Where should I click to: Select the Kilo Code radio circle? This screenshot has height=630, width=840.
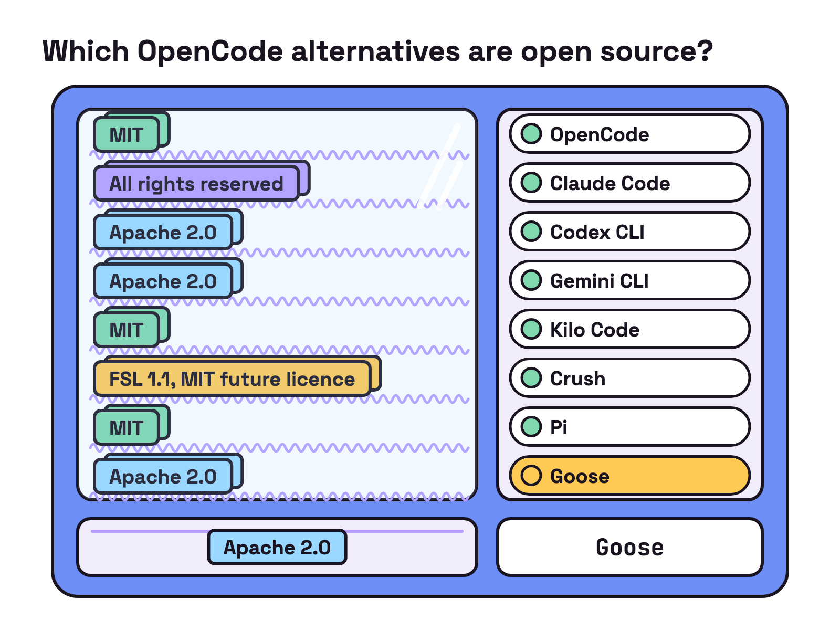click(x=531, y=330)
